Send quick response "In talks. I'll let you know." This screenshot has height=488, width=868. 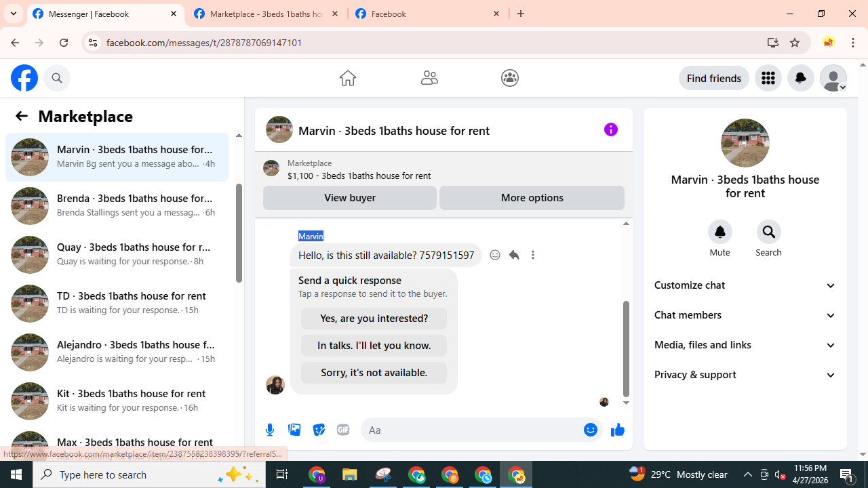pos(374,346)
